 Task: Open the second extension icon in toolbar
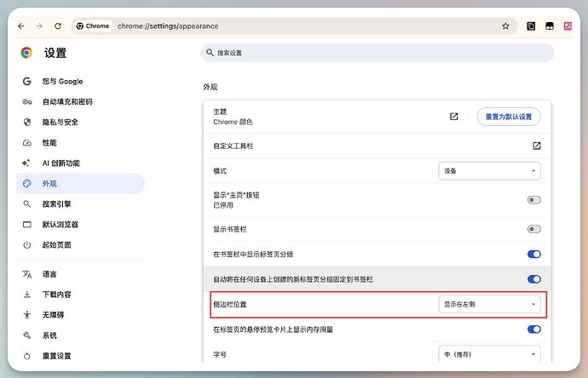click(550, 26)
